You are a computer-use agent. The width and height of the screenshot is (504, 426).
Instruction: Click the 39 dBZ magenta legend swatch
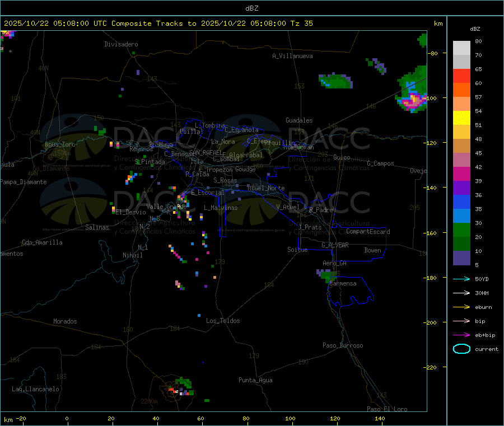(461, 174)
